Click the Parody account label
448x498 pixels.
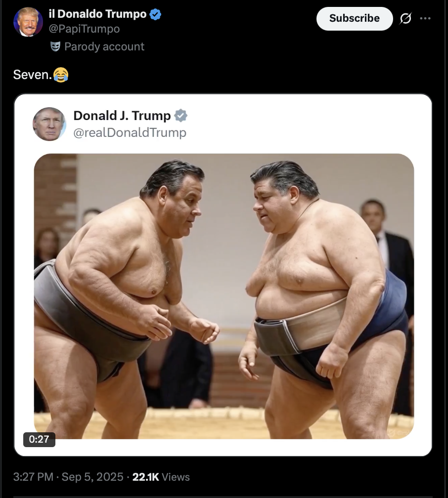(x=104, y=46)
